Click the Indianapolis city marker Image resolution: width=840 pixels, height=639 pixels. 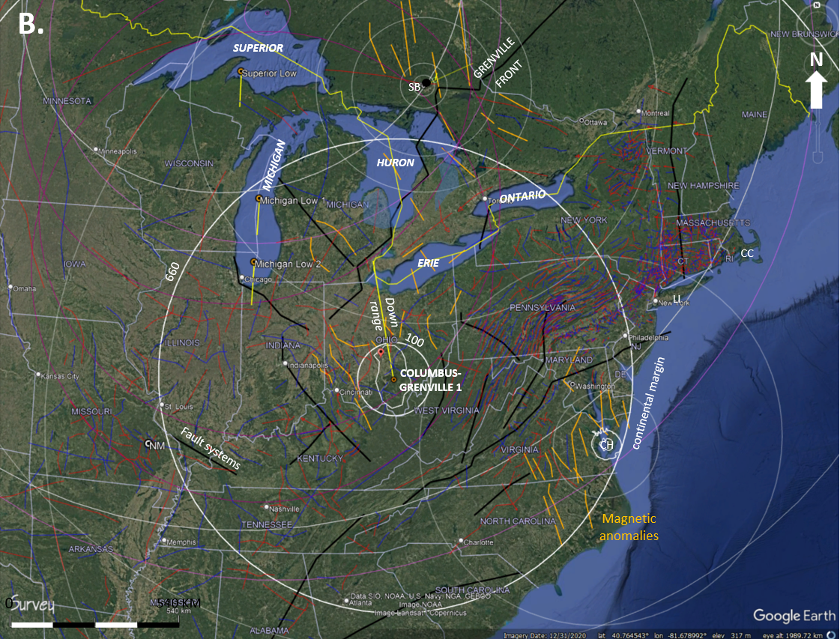[x=285, y=364]
